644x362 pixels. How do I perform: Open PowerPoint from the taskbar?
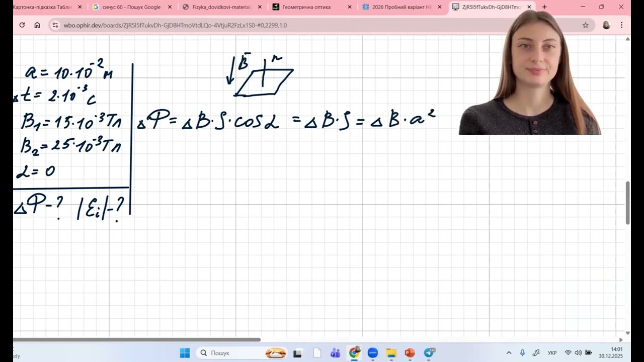pos(410,353)
